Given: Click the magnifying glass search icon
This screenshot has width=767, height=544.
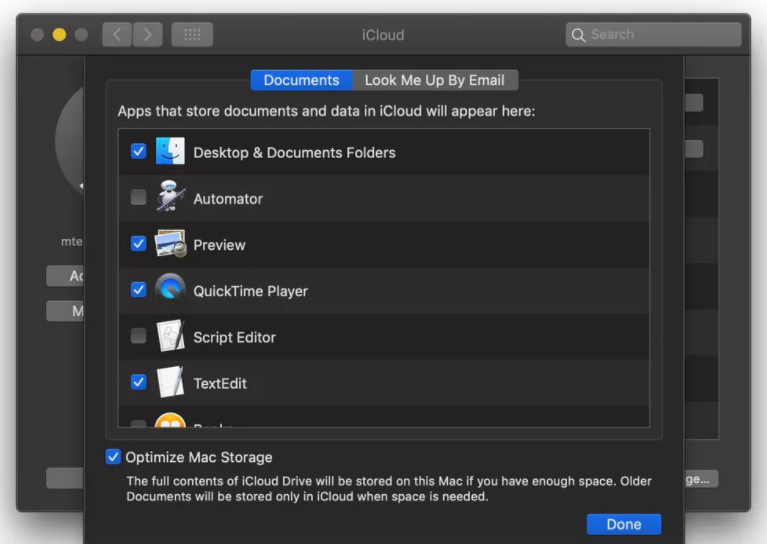Looking at the screenshot, I should point(578,35).
